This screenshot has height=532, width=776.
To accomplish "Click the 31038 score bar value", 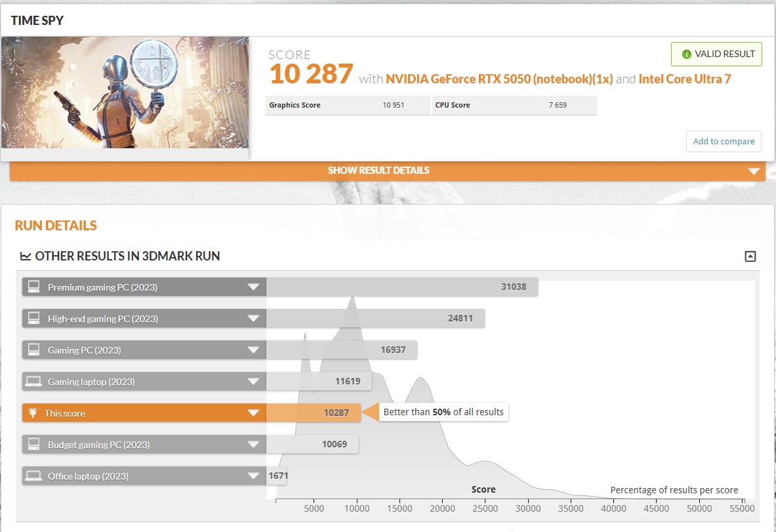I will [x=514, y=287].
